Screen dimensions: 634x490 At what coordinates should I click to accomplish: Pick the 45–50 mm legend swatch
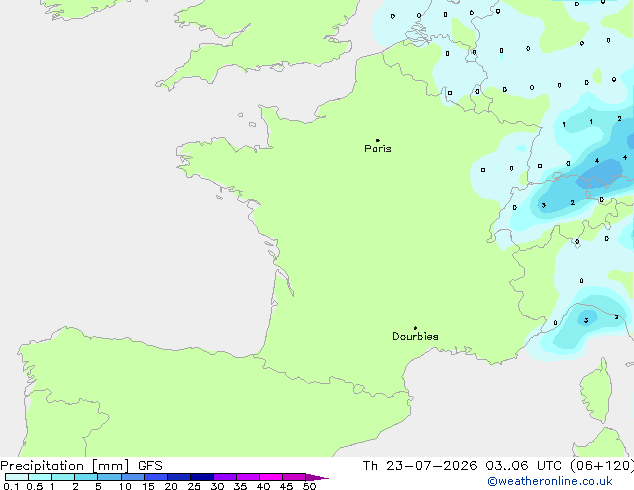tap(294, 477)
